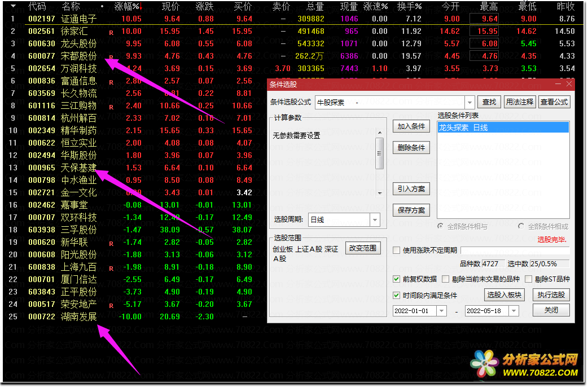Enable 剔除当前未交易的品种 checkbox

pos(445,279)
